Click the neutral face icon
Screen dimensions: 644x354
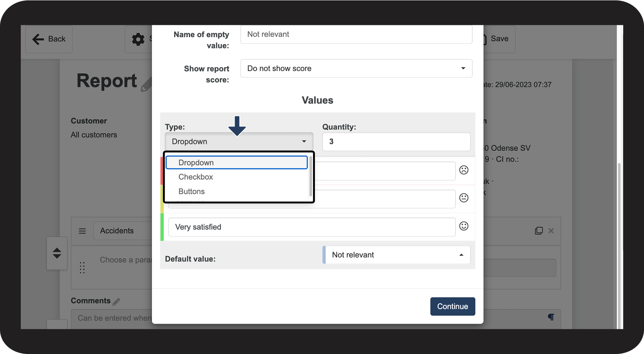pos(464,198)
